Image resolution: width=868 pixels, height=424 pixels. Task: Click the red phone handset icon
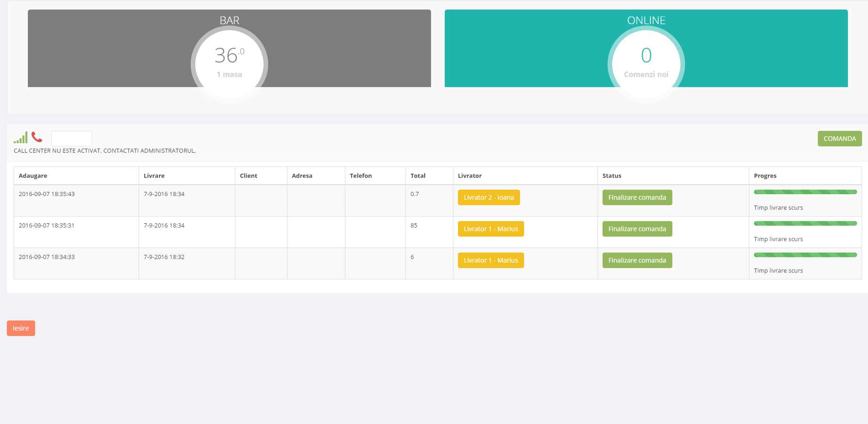[x=37, y=137]
